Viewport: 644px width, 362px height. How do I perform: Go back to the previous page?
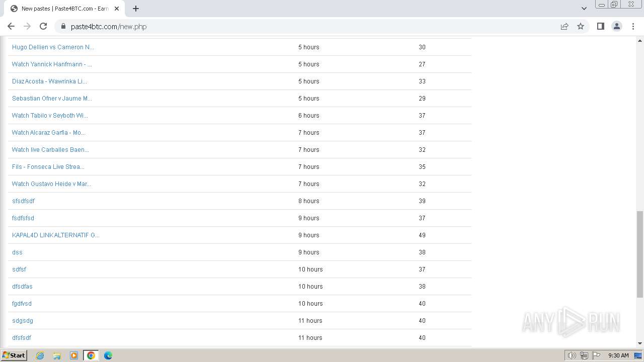[x=11, y=26]
